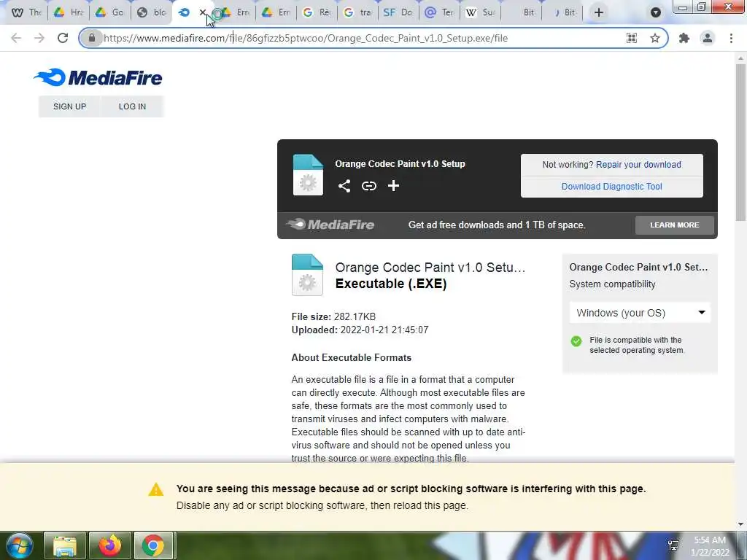Viewport: 747px width, 560px height.
Task: Click the yellow warning triangle icon
Action: 156,489
